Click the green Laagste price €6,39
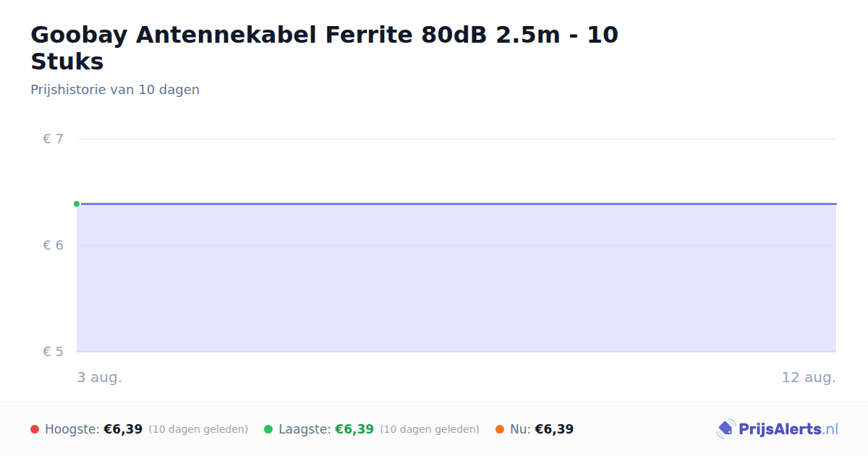Viewport: 868px width, 456px height. [x=354, y=429]
